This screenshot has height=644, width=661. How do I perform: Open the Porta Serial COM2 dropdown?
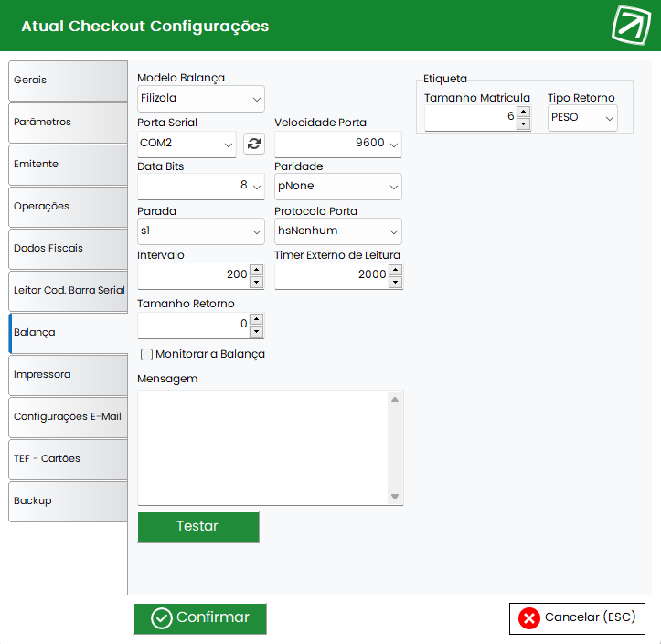pos(187,144)
